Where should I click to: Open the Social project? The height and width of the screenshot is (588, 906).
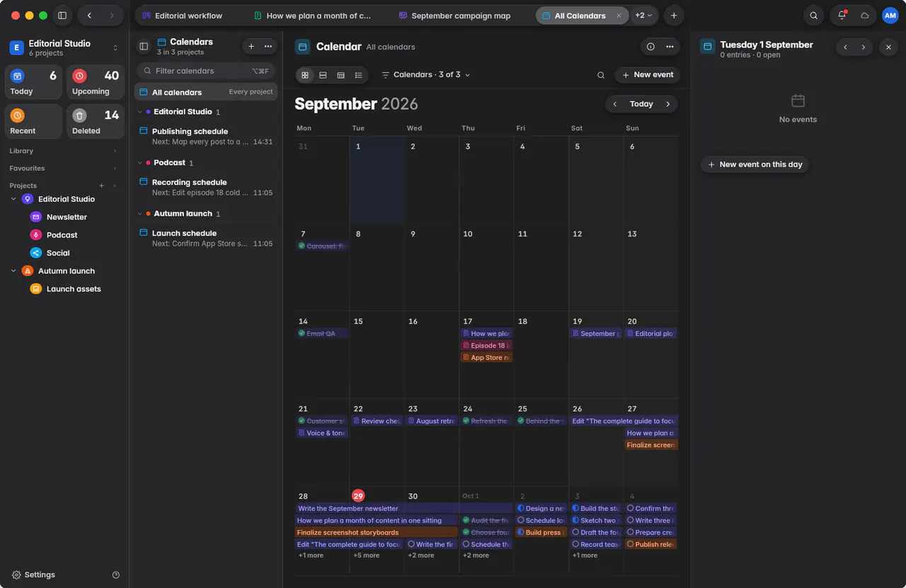point(58,253)
